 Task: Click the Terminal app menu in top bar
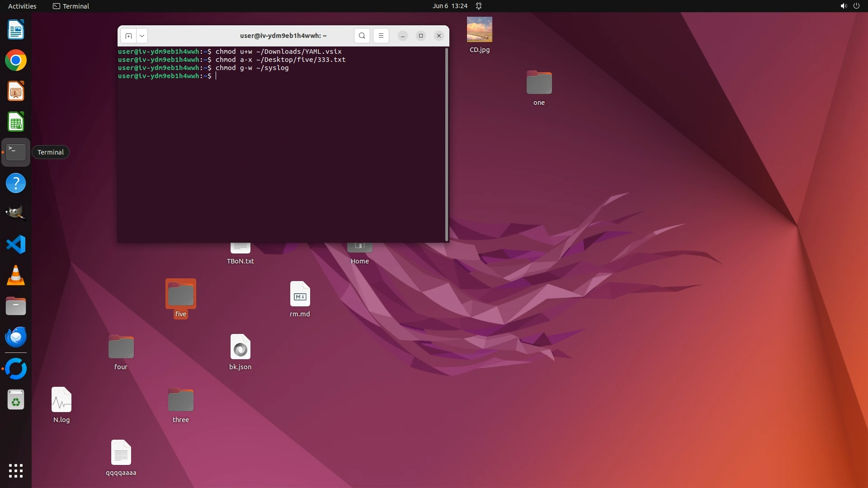pos(71,6)
